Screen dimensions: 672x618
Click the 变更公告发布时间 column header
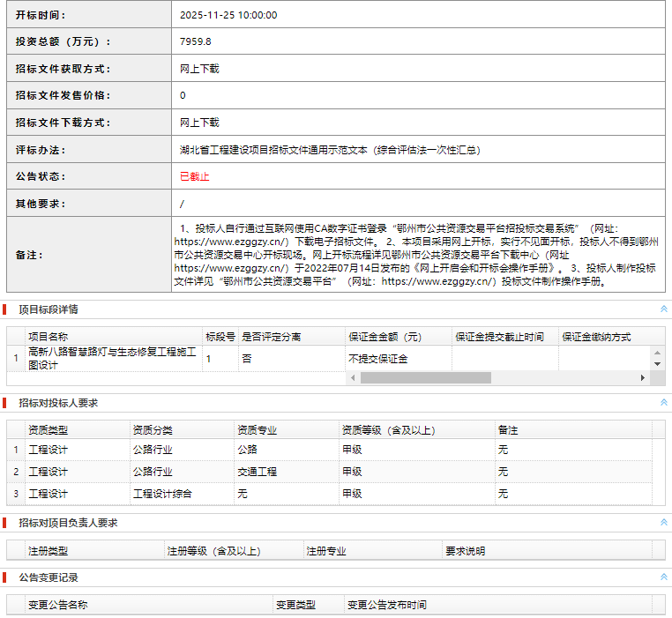386,606
